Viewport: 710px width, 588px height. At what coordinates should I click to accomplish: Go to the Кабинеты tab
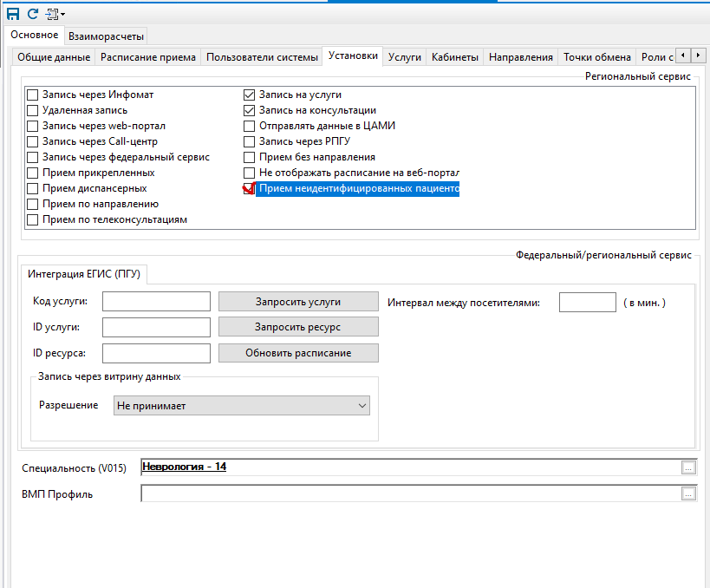pos(454,57)
